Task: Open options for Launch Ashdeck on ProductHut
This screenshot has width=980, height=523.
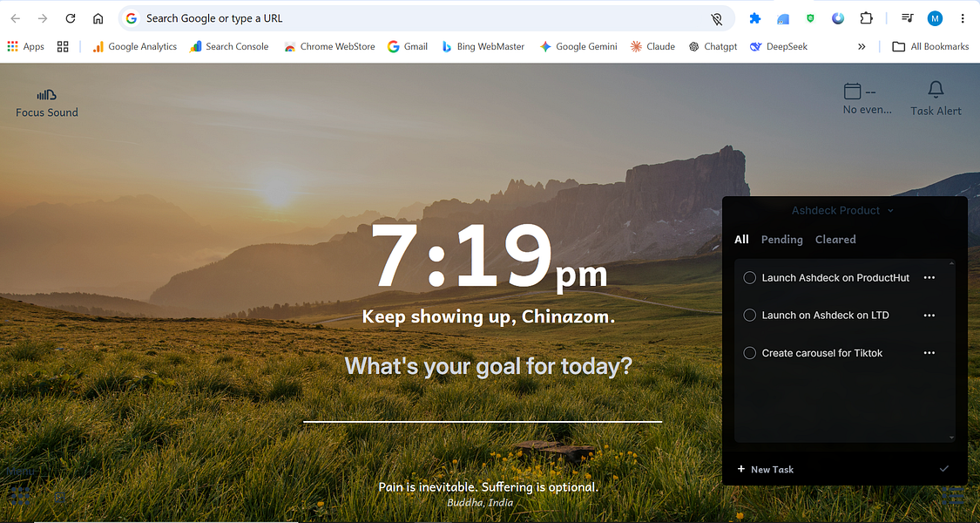Action: pyautogui.click(x=929, y=278)
